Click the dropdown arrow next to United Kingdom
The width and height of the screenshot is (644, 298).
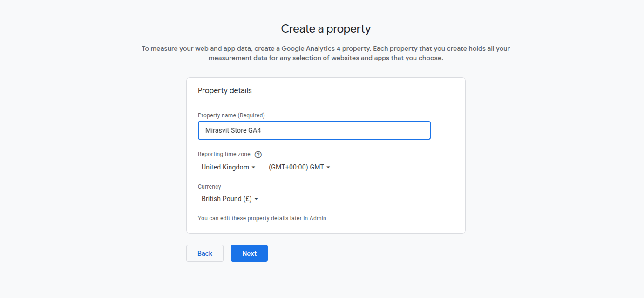[254, 167]
